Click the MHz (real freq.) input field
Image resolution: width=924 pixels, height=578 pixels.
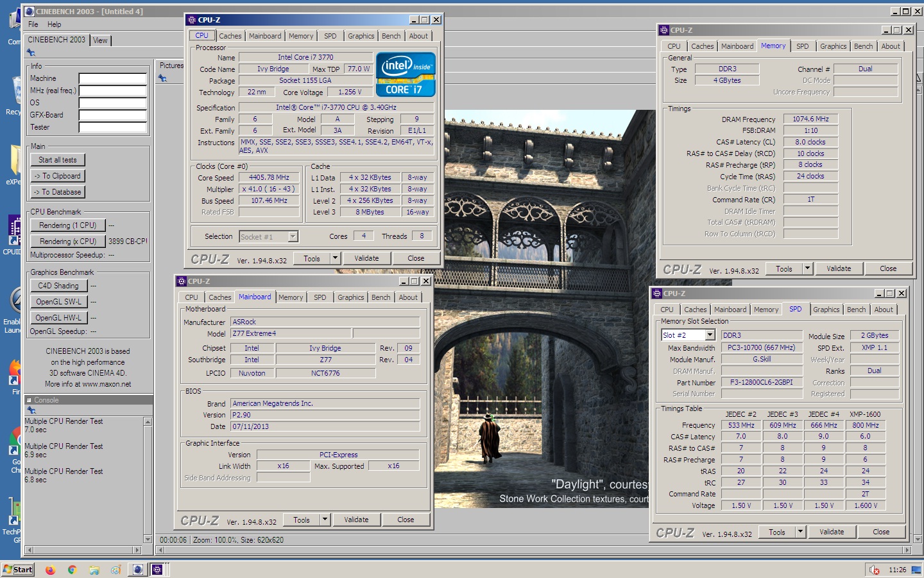point(113,91)
